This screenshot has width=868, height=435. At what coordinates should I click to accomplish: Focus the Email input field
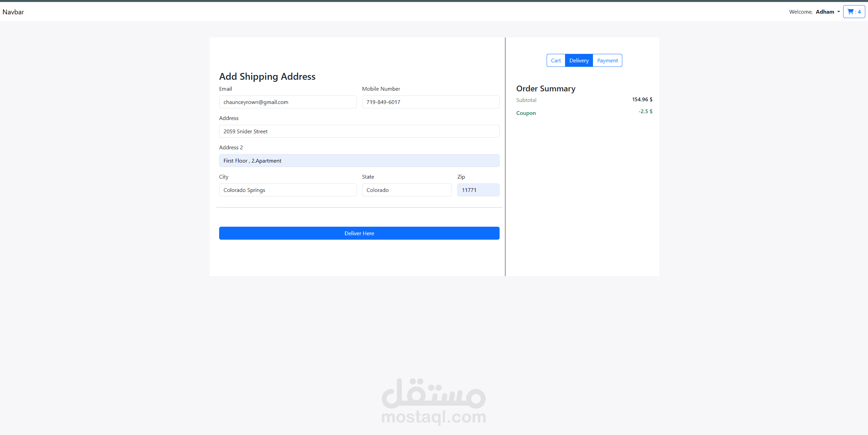288,102
